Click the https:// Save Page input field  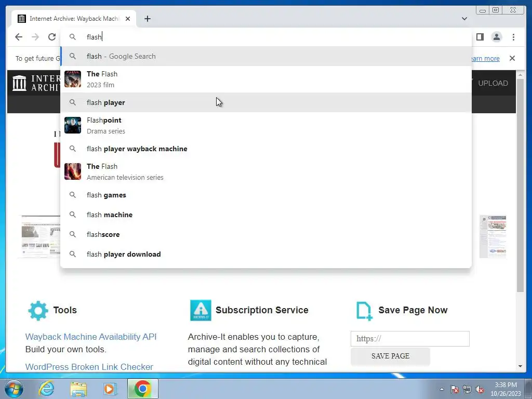click(x=410, y=339)
